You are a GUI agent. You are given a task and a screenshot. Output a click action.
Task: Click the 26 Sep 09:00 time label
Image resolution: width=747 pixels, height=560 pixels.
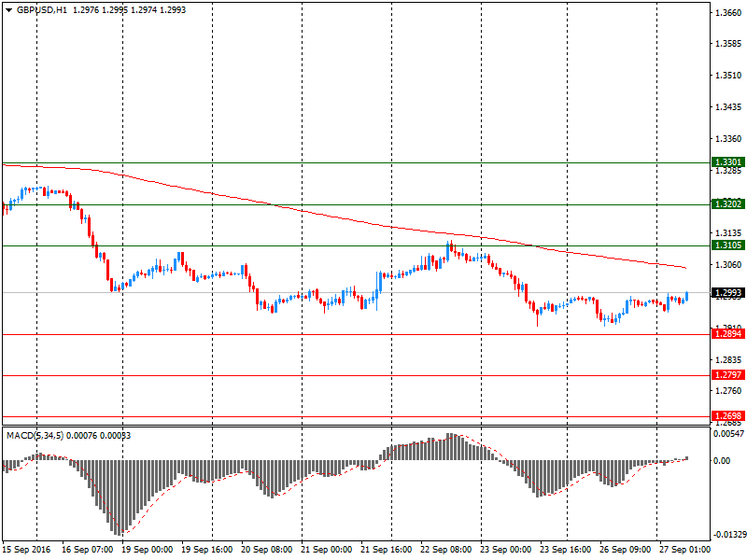(625, 550)
